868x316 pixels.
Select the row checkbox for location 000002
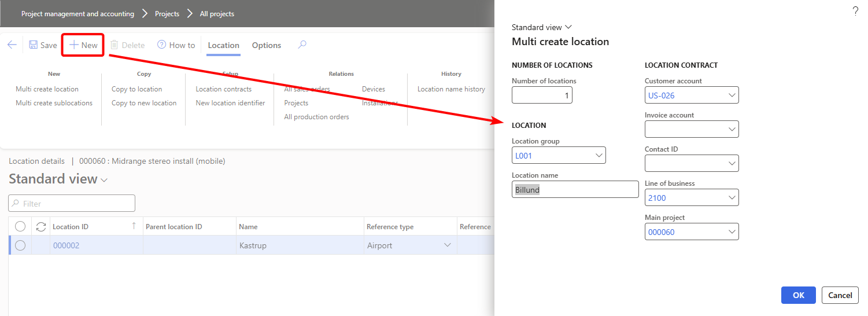[20, 245]
